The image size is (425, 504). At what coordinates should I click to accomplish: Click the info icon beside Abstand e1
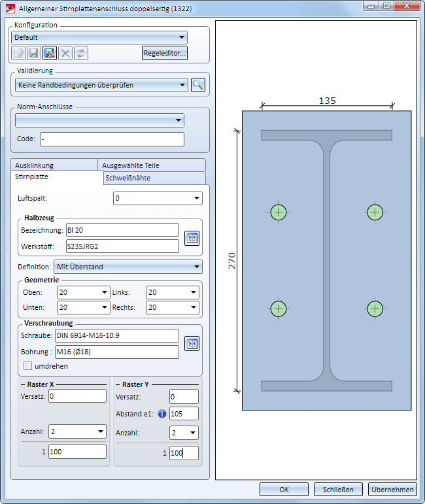162,414
